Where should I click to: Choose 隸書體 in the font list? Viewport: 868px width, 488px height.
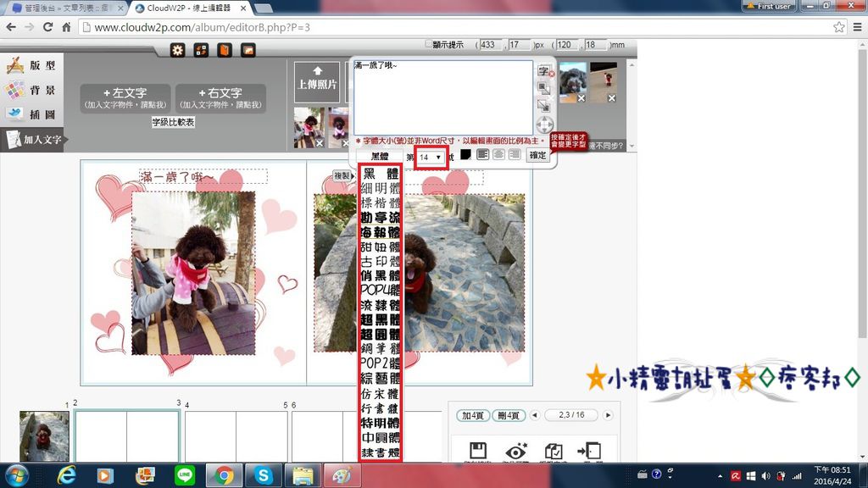point(381,452)
